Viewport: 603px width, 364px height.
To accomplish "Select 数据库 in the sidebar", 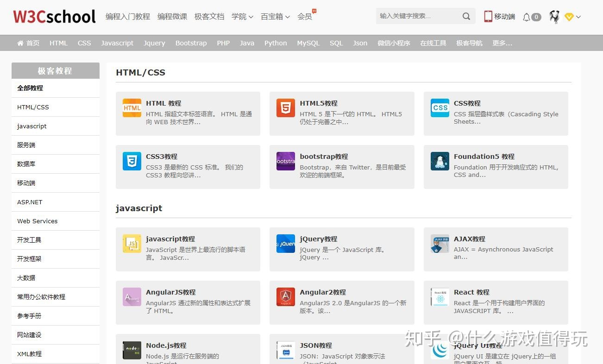I will click(x=56, y=164).
